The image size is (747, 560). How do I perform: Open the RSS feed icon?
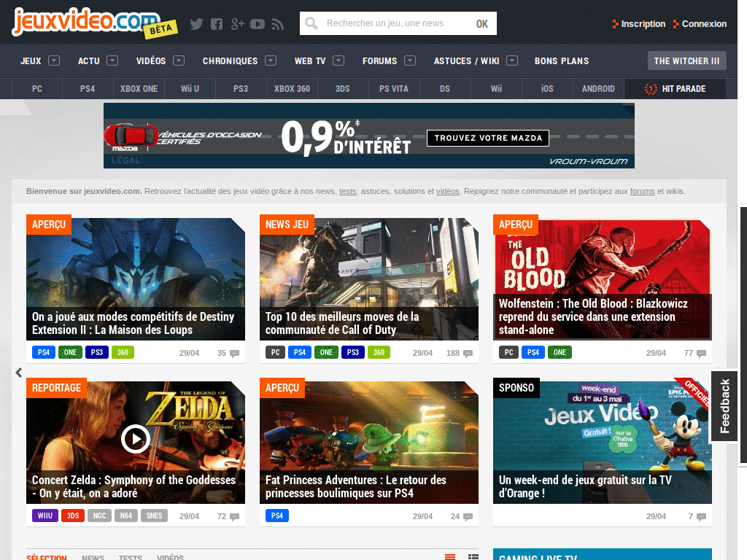(x=278, y=24)
